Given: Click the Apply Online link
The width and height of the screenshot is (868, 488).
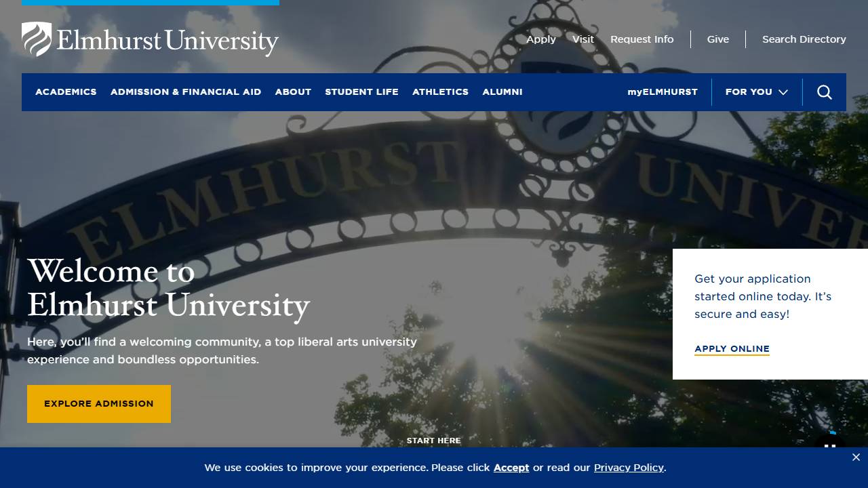Looking at the screenshot, I should click(x=732, y=349).
